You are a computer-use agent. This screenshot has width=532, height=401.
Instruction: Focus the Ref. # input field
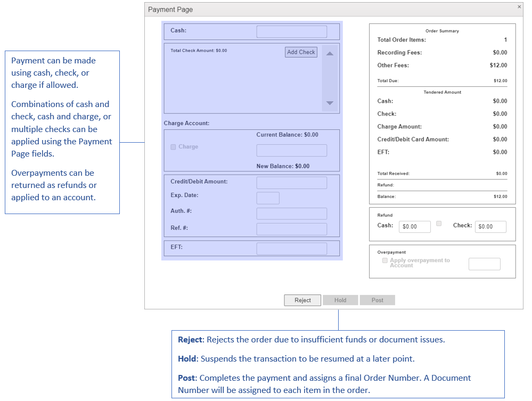click(291, 229)
